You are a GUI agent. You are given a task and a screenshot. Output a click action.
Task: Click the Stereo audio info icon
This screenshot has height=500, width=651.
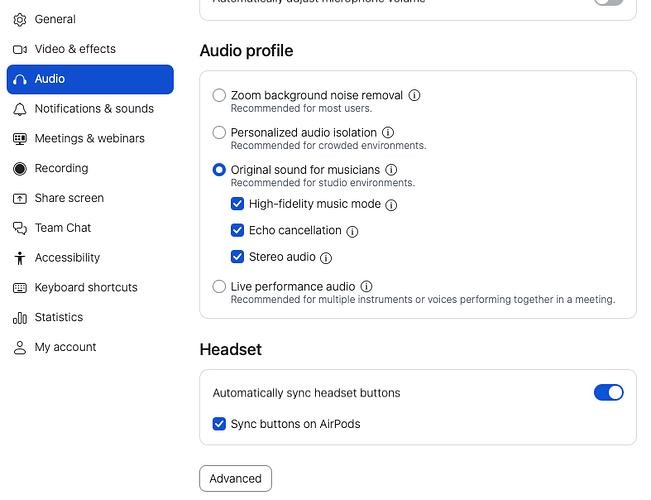(326, 258)
